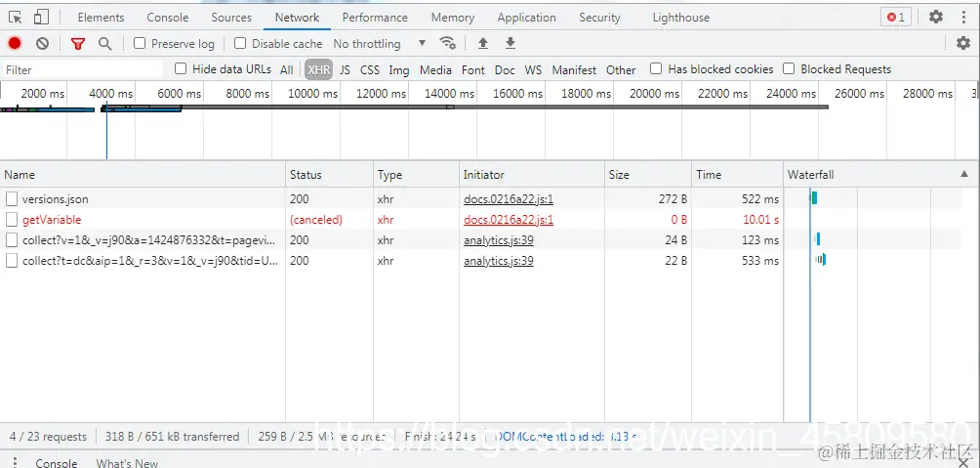Image resolution: width=980 pixels, height=468 pixels.
Task: Sort by the Type column header
Action: point(416,175)
